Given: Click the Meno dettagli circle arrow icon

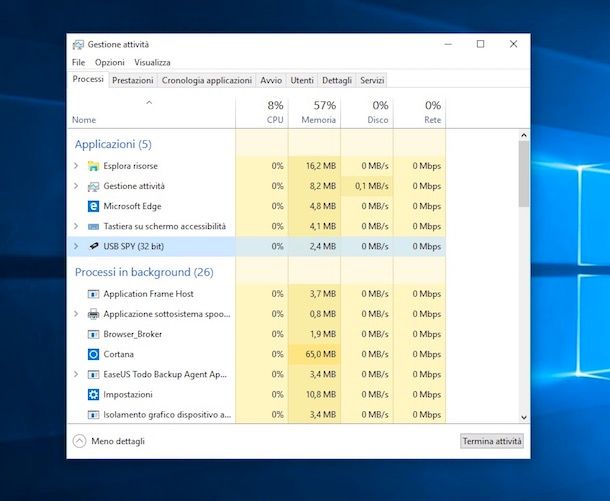Looking at the screenshot, I should tap(79, 441).
